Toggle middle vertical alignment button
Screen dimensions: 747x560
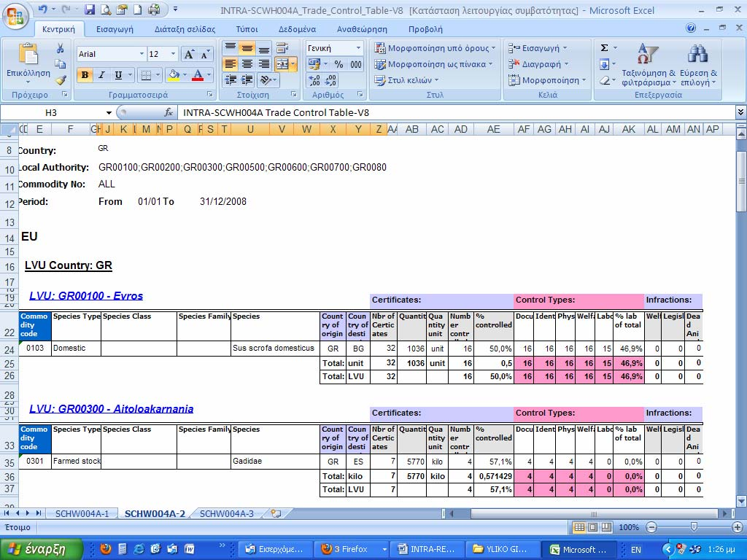click(x=247, y=47)
